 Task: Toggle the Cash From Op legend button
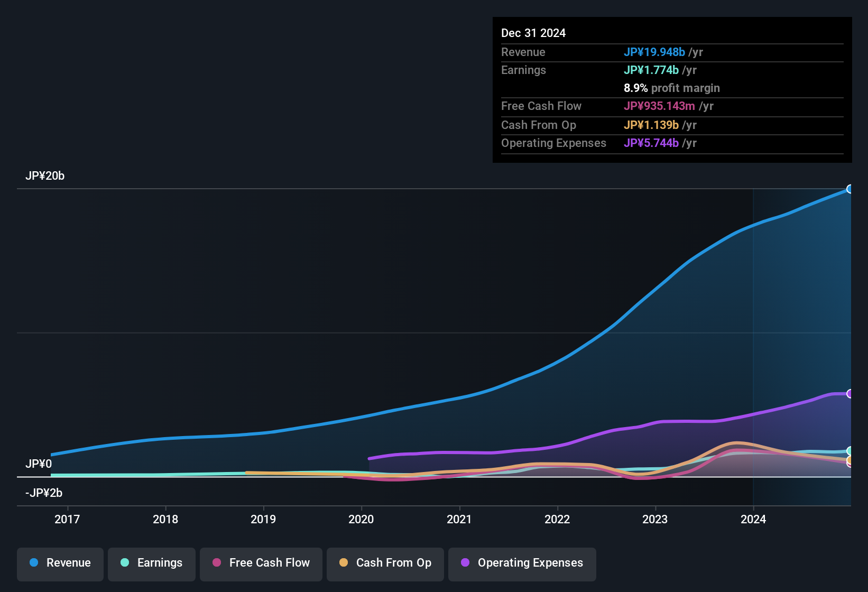(385, 563)
